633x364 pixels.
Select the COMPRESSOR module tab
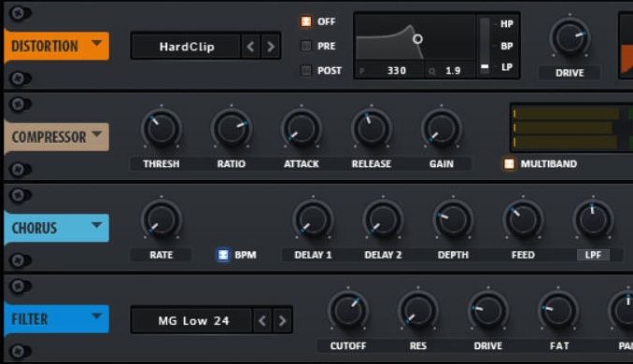(57, 137)
